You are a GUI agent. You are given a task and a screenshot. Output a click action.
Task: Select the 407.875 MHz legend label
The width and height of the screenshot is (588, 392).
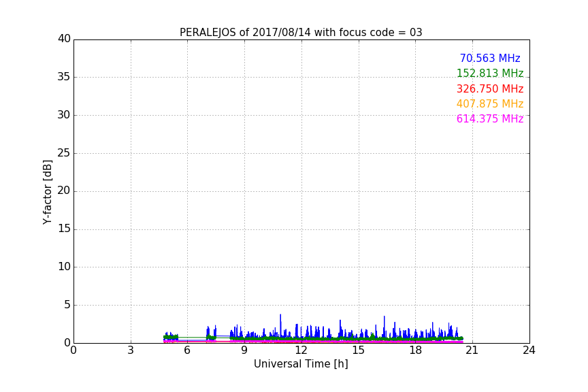click(x=490, y=103)
